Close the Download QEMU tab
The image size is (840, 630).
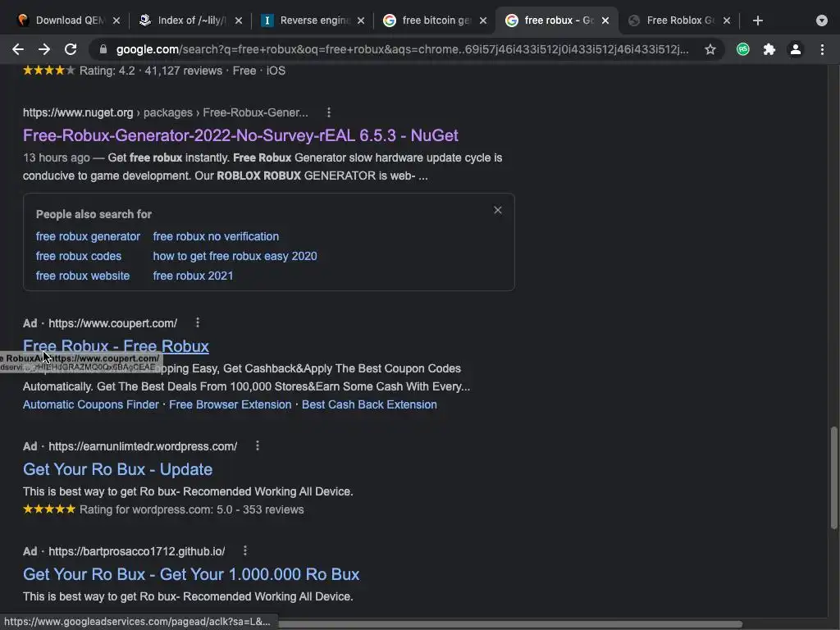tap(116, 21)
